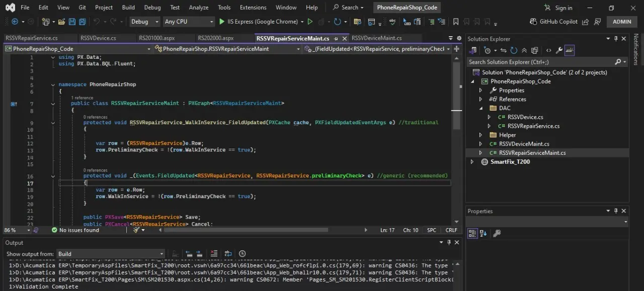The height and width of the screenshot is (291, 644).
Task: Click the Bookmark toggle icon in toolbar
Action: tap(456, 22)
